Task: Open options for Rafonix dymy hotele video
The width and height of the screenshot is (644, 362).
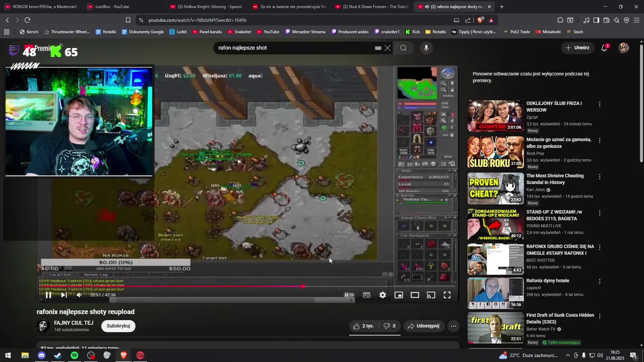Action: [x=599, y=282]
